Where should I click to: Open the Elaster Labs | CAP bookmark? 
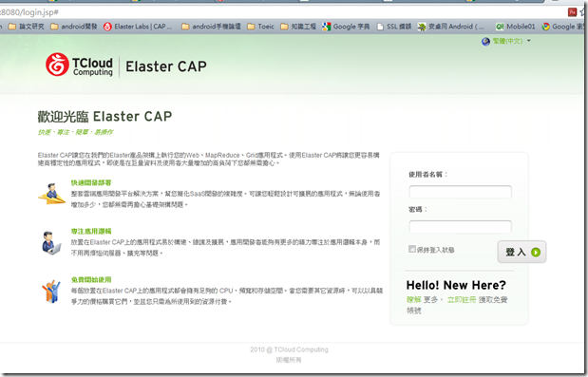[137, 27]
